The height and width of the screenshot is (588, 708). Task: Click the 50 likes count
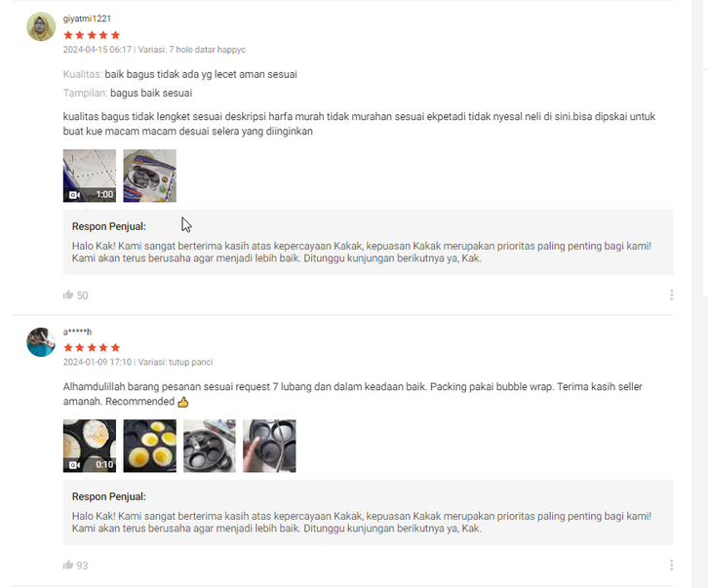(82, 295)
